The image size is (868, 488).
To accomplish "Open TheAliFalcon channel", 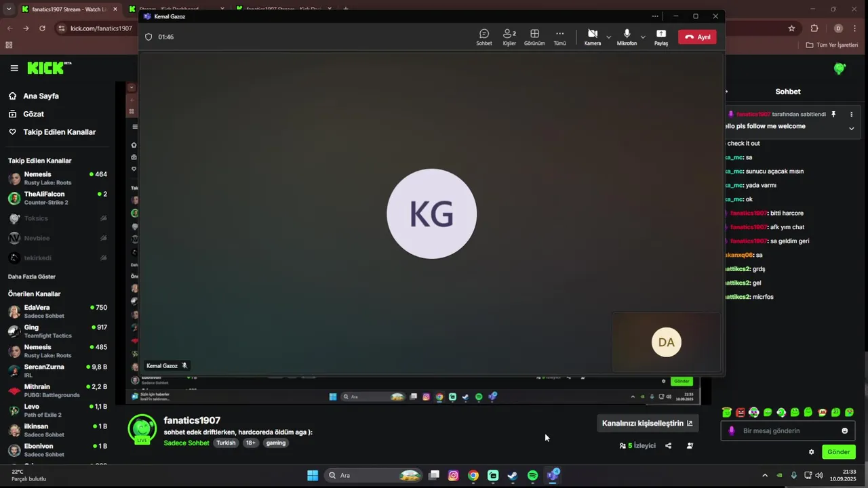I will tap(58, 198).
